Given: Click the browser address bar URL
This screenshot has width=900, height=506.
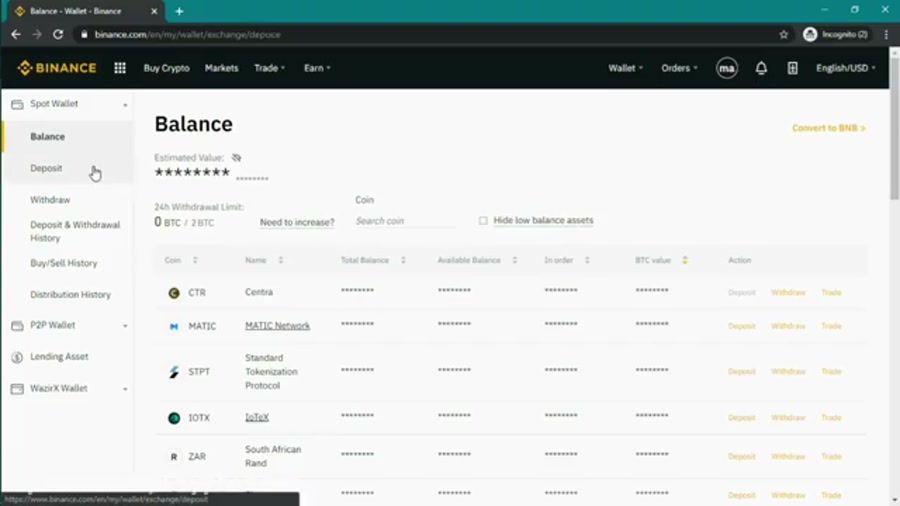Looking at the screenshot, I should 188,34.
